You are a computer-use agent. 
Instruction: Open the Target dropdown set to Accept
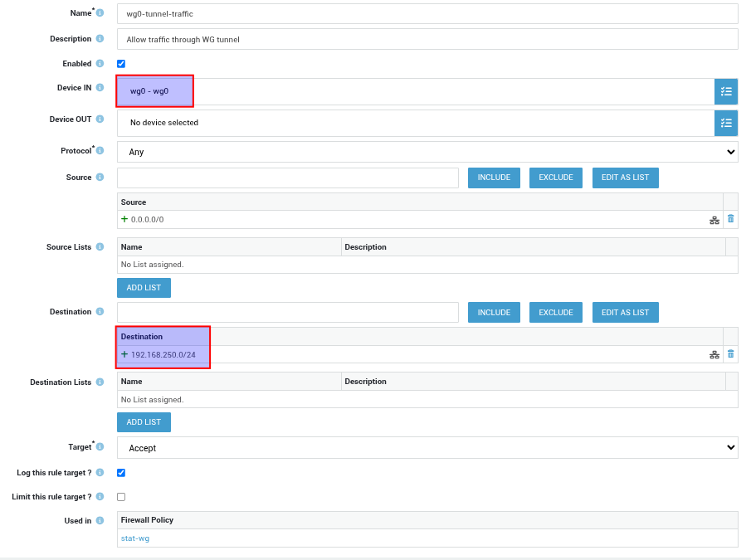click(x=427, y=448)
